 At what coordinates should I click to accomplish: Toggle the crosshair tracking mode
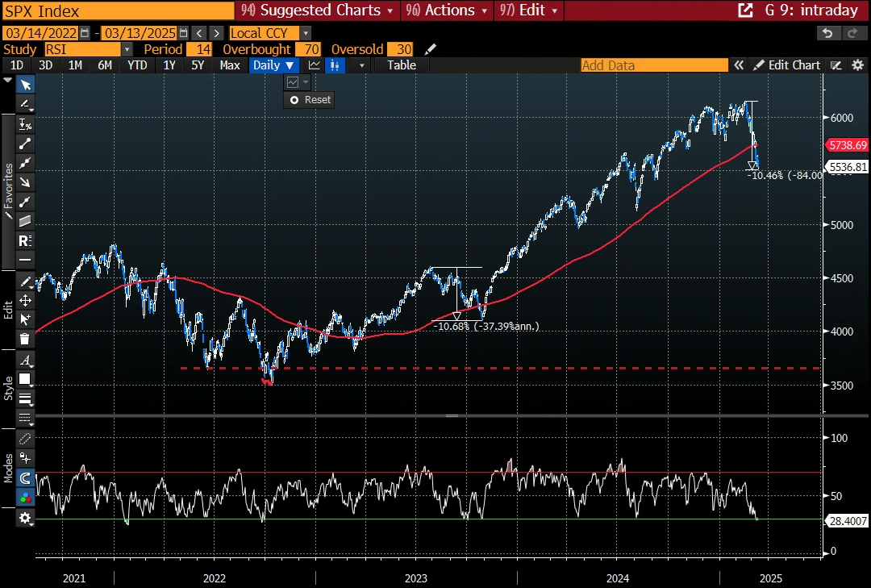point(26,458)
